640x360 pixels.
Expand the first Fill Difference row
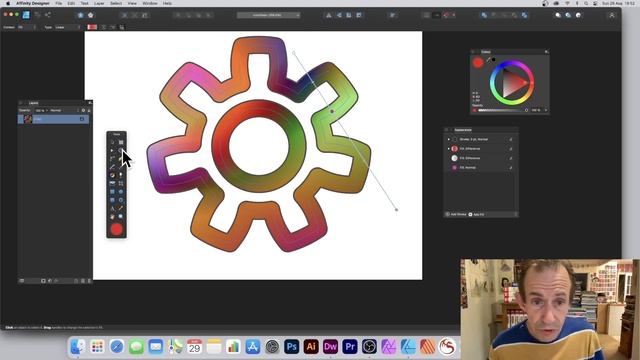click(x=449, y=149)
